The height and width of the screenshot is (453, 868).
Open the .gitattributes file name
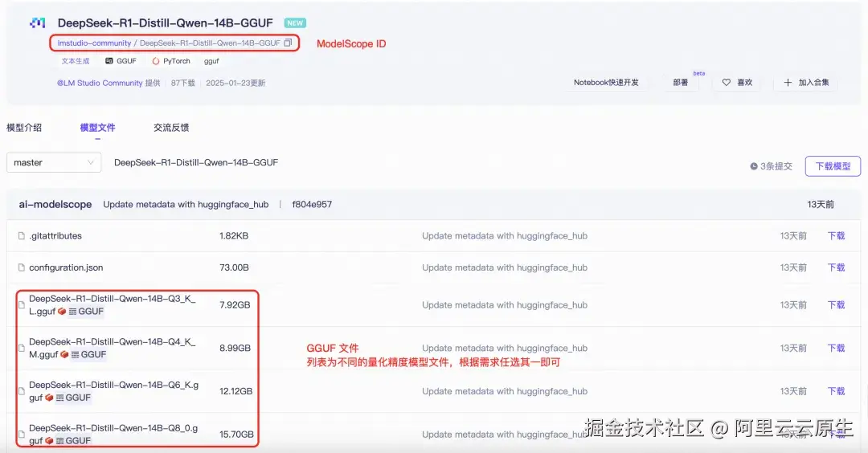pyautogui.click(x=55, y=235)
